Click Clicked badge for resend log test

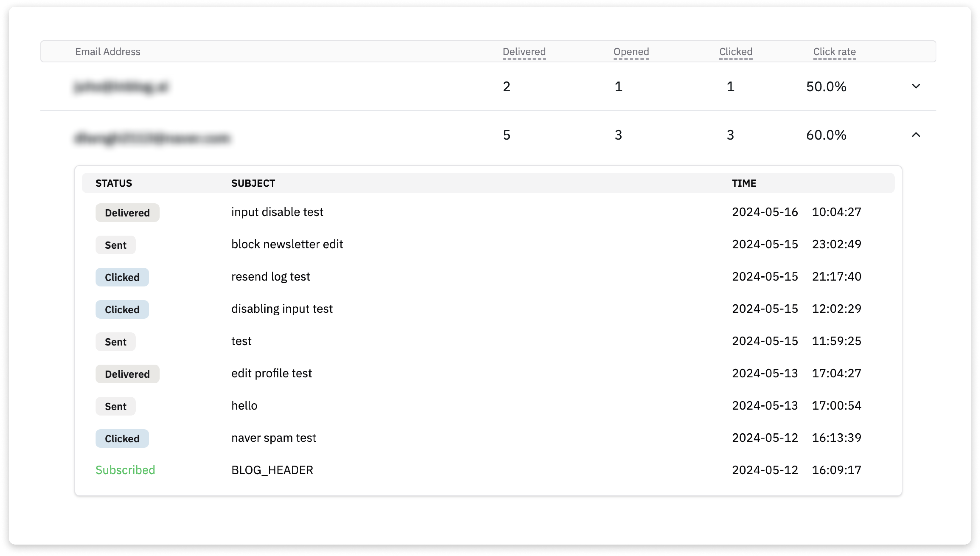point(122,277)
